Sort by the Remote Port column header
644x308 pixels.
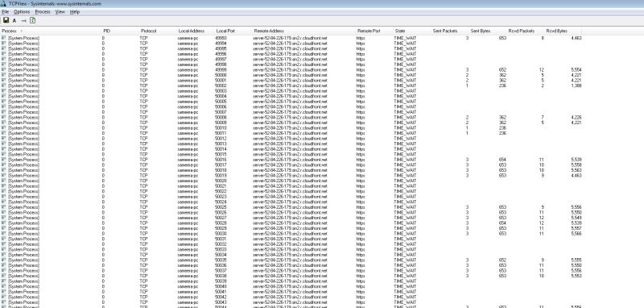(x=369, y=31)
